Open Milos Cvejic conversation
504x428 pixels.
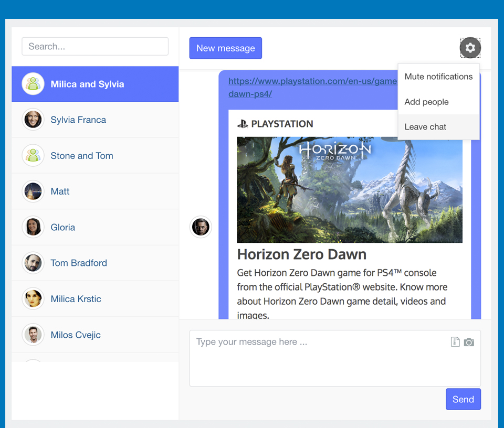coord(95,335)
